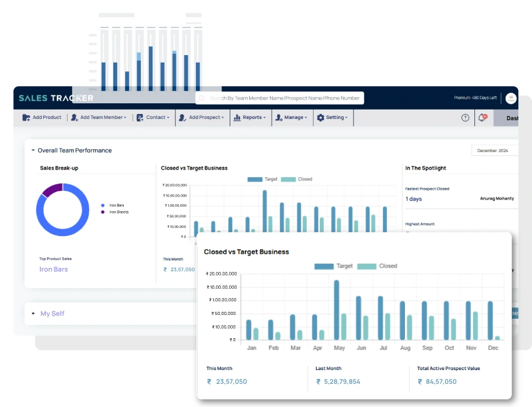Collapse the Overall Team Performance section
Viewport: 532px width, 407px height.
(x=33, y=150)
